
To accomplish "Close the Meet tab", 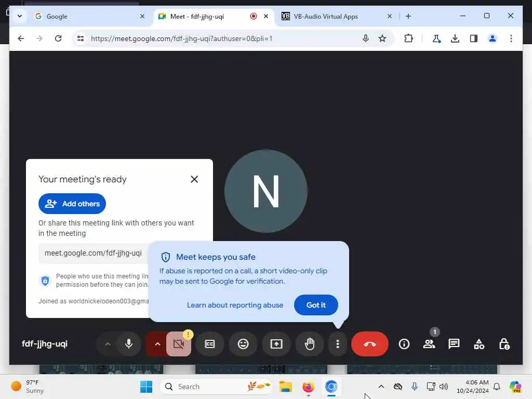I will click(x=265, y=16).
